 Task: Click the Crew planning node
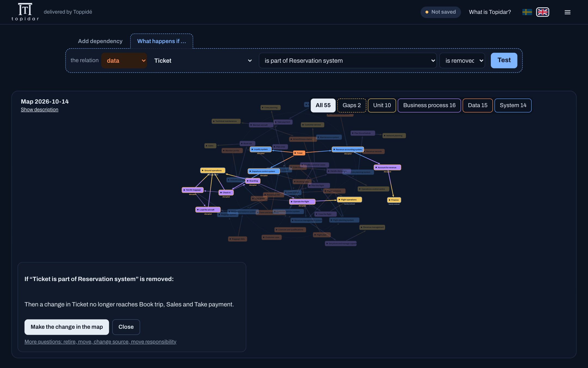point(270,107)
